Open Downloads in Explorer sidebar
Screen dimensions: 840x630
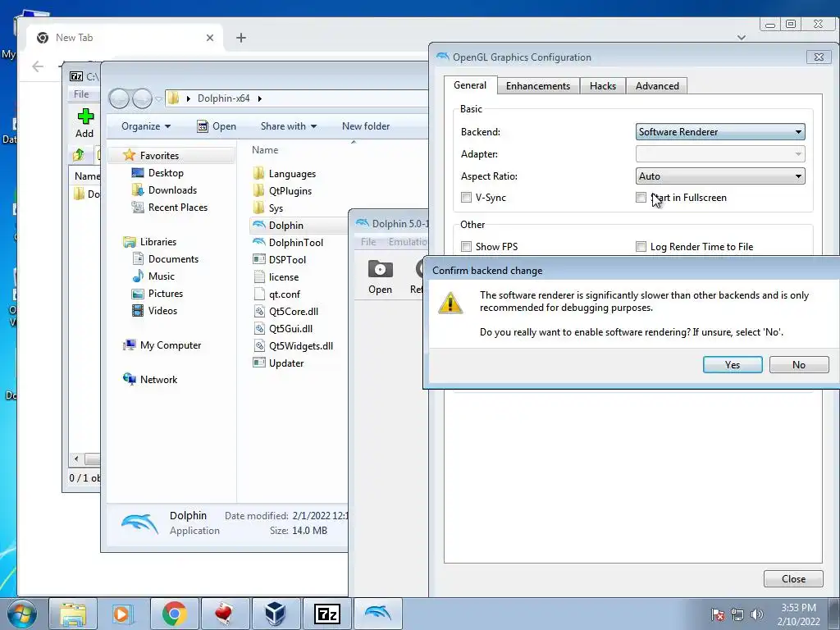[172, 190]
